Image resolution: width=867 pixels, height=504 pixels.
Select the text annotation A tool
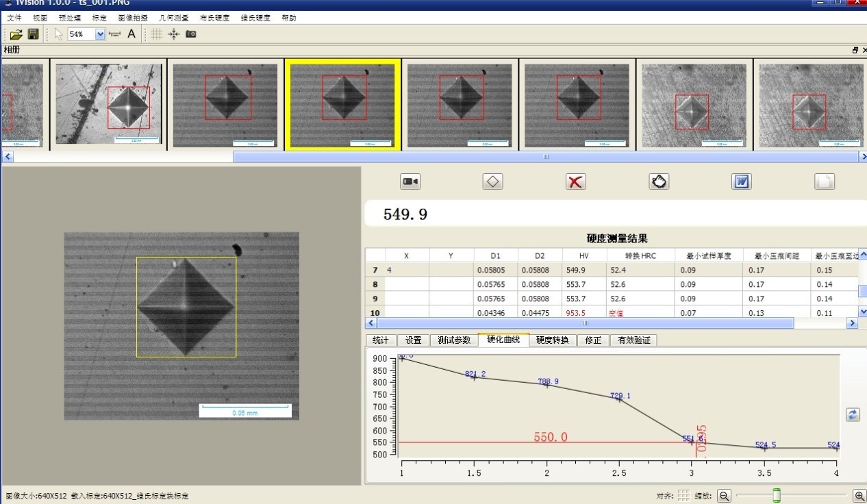coord(131,34)
